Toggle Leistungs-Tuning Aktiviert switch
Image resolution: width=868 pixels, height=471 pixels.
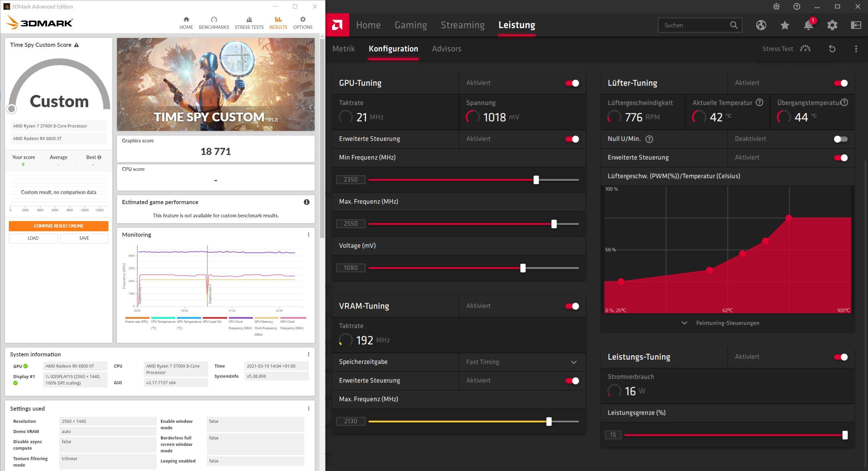pos(841,357)
